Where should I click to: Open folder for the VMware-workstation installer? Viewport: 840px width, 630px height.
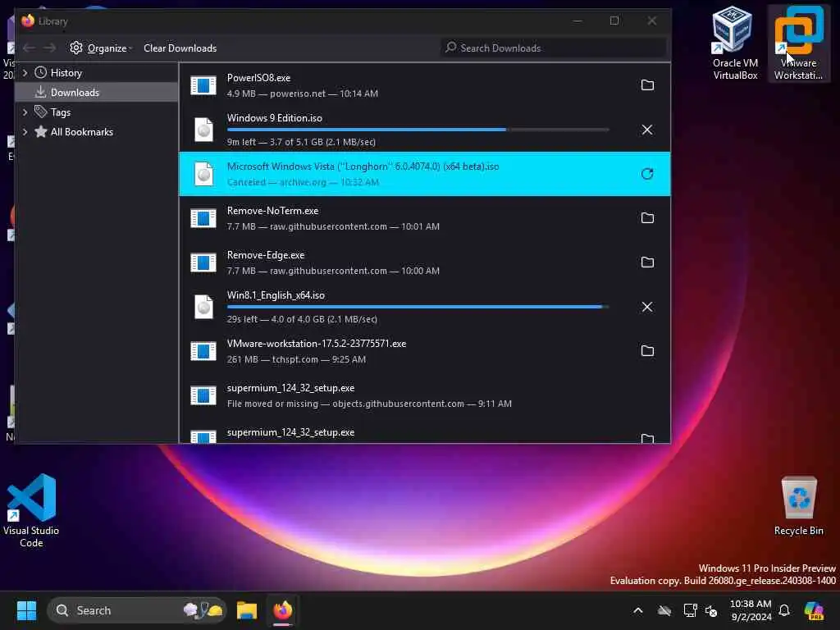647,351
